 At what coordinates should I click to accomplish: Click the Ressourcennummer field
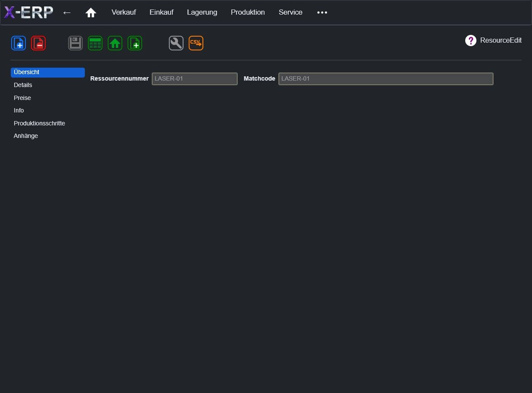click(x=195, y=79)
